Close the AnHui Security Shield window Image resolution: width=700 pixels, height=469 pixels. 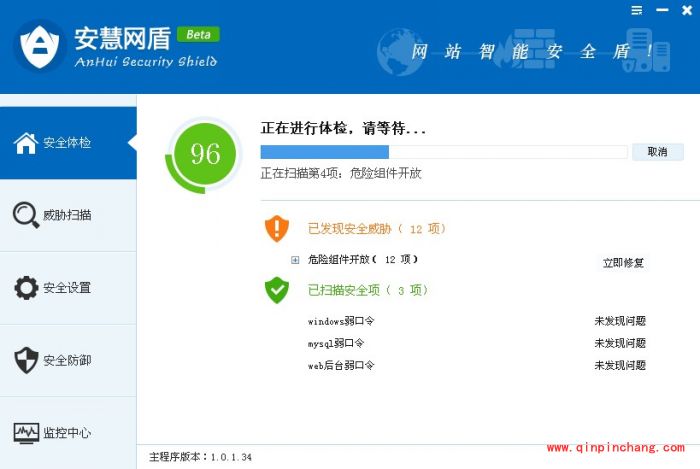688,10
